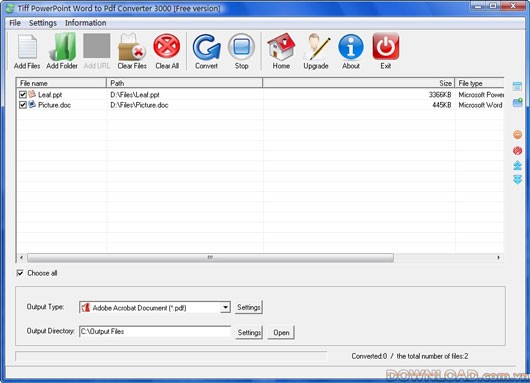Click the Converted:0 status text
The width and height of the screenshot is (530, 383).
(x=369, y=356)
